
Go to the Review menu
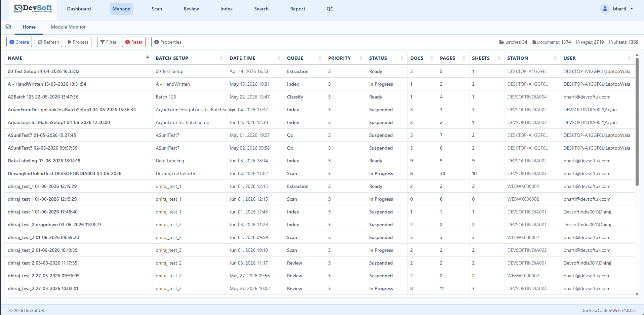coord(191,9)
